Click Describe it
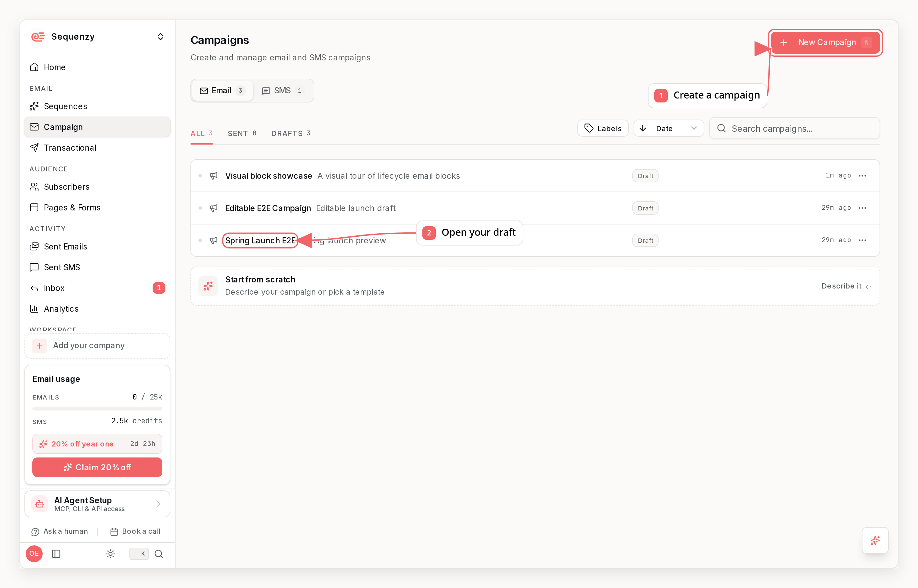The height and width of the screenshot is (588, 918). [x=846, y=286]
